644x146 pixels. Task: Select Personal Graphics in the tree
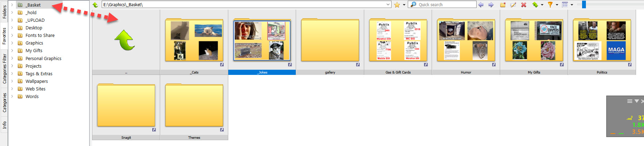tap(44, 58)
